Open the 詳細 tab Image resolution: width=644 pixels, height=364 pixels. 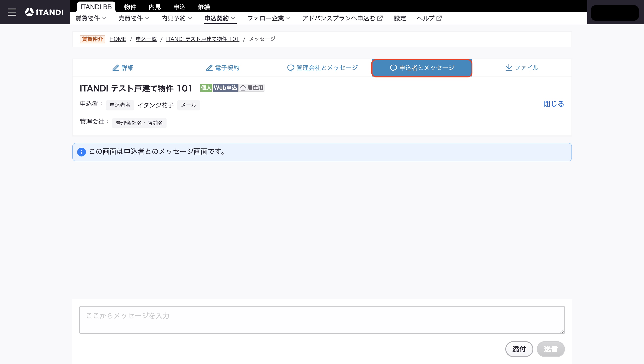pos(123,68)
